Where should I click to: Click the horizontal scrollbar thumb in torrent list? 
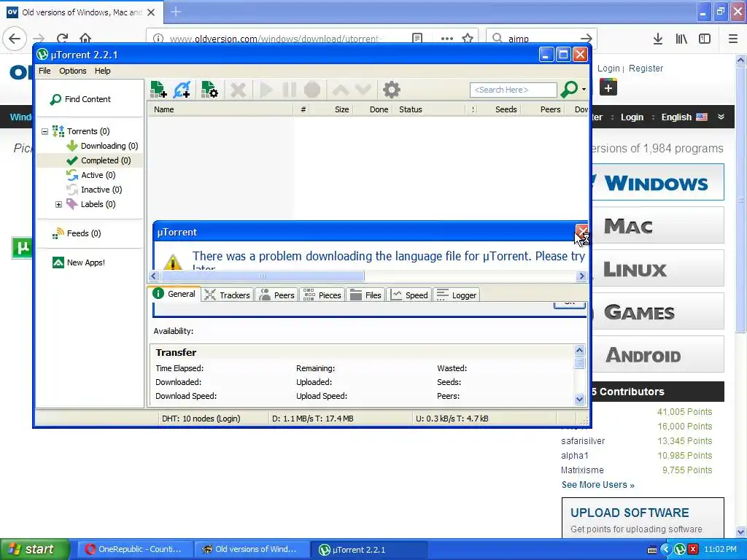[263, 276]
